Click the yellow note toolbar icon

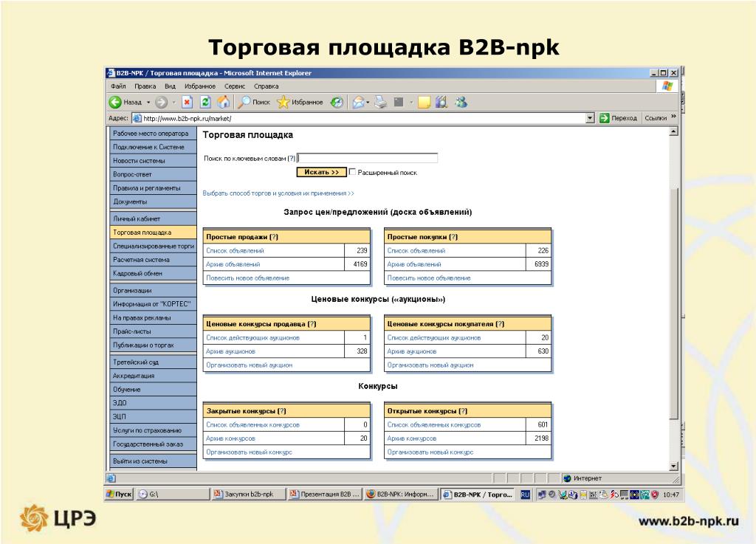tap(424, 102)
